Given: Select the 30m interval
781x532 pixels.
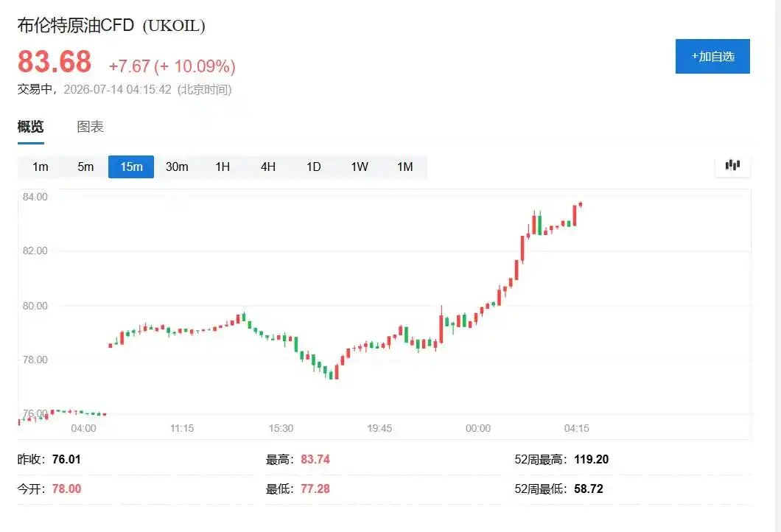Looking at the screenshot, I should click(x=177, y=167).
